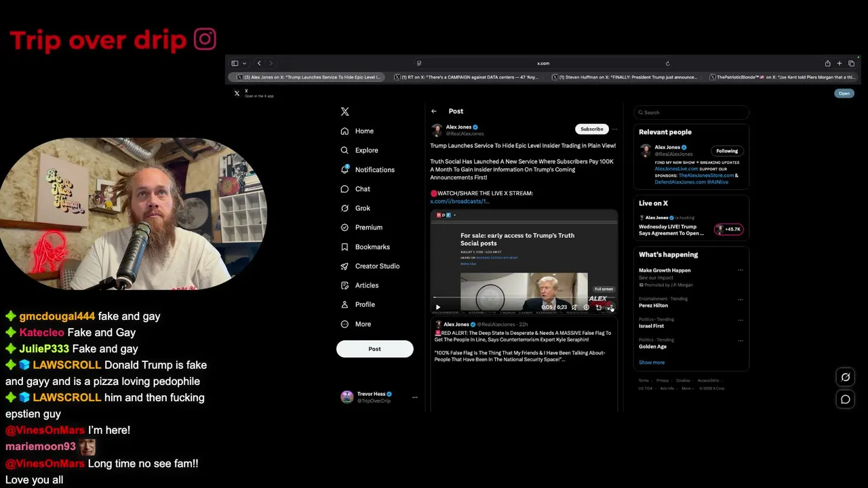The width and height of the screenshot is (868, 488).
Task: Click the Profile person icon in sidebar
Action: click(344, 305)
